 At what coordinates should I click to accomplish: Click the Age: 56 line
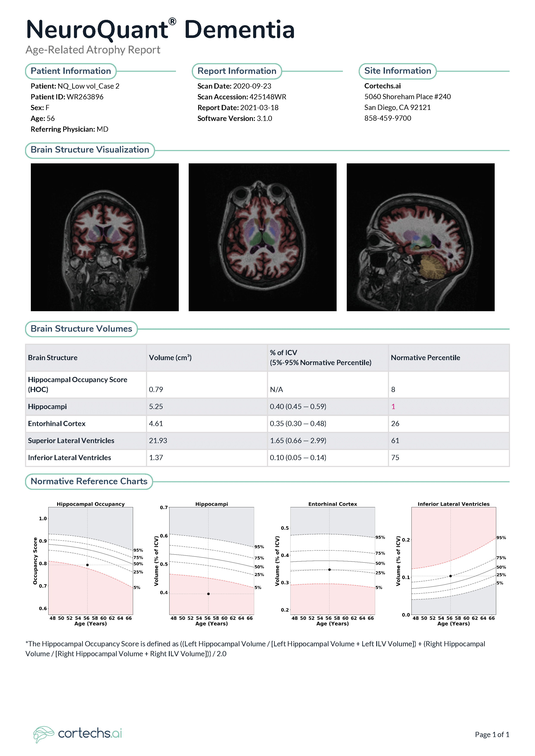click(x=42, y=119)
